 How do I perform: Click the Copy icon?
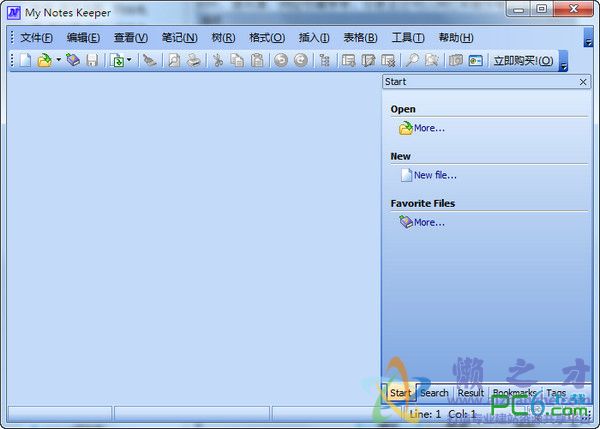(x=237, y=60)
